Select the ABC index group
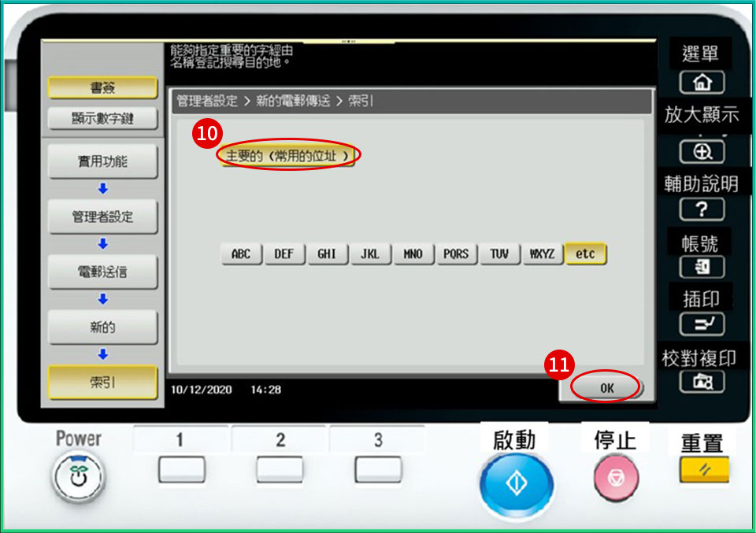This screenshot has height=533, width=756. coord(241,254)
